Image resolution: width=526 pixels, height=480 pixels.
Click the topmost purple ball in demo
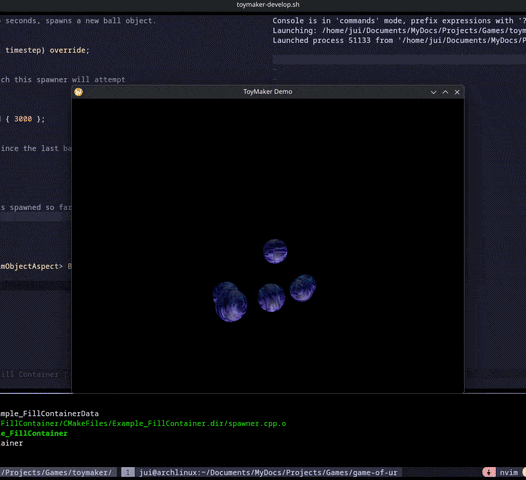[275, 251]
